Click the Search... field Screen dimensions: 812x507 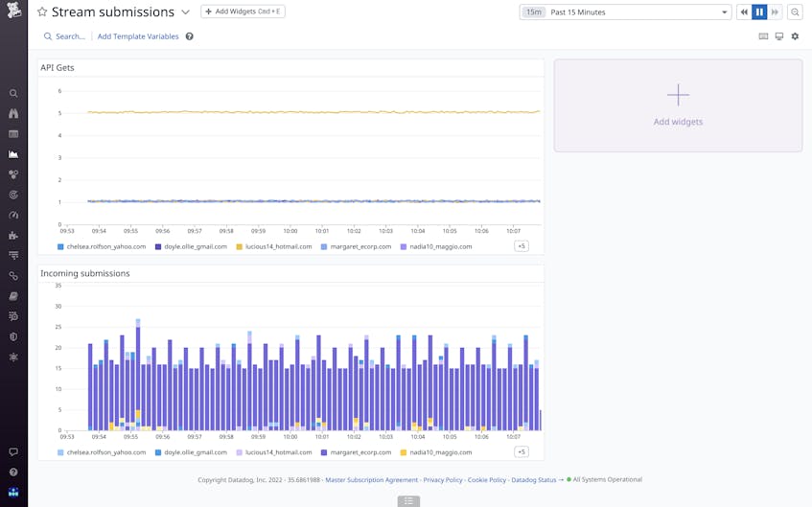click(x=65, y=36)
